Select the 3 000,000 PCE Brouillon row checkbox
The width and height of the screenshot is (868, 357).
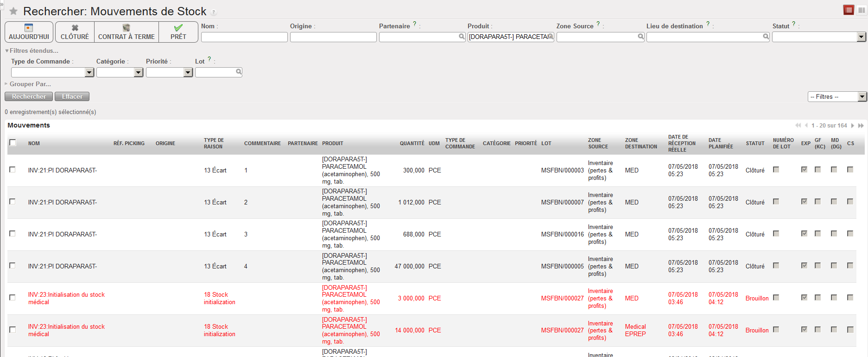[13, 298]
